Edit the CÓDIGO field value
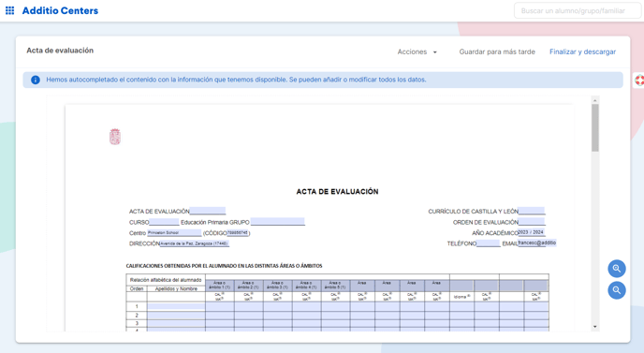 click(x=238, y=233)
